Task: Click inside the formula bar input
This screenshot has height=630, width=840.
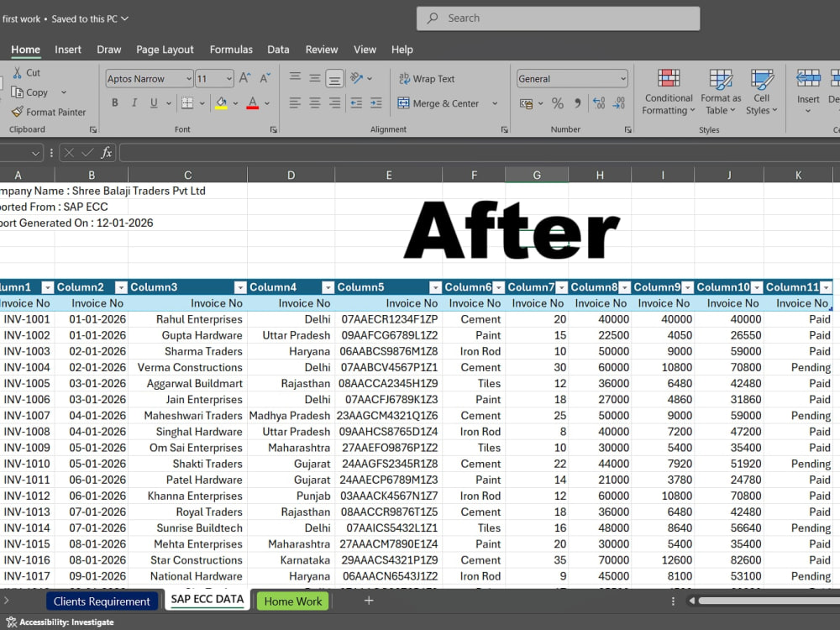Action: point(480,153)
